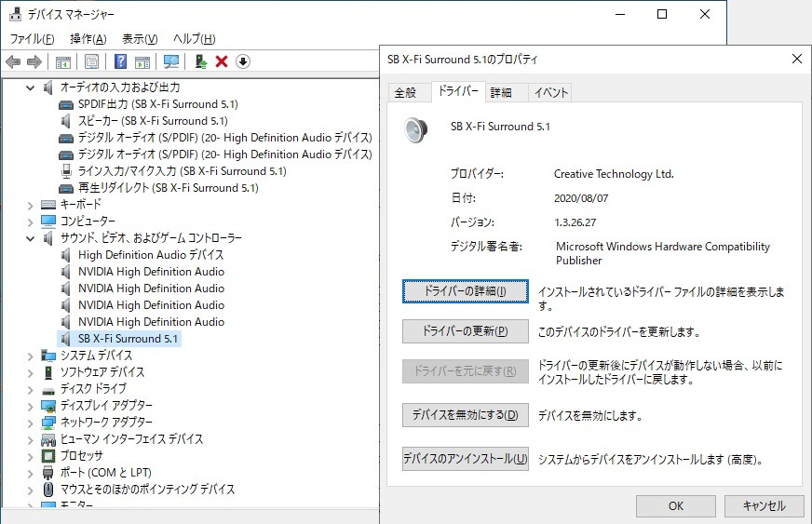Viewport: 812px width, 524px height.
Task: Click the version value 1.3.26.27
Action: 575,222
